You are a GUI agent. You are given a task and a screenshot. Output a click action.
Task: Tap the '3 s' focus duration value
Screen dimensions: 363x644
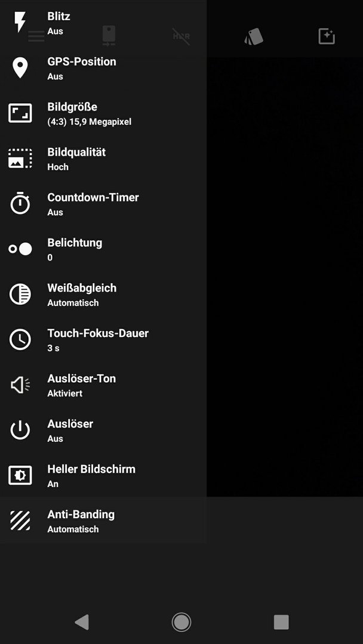pyautogui.click(x=53, y=348)
